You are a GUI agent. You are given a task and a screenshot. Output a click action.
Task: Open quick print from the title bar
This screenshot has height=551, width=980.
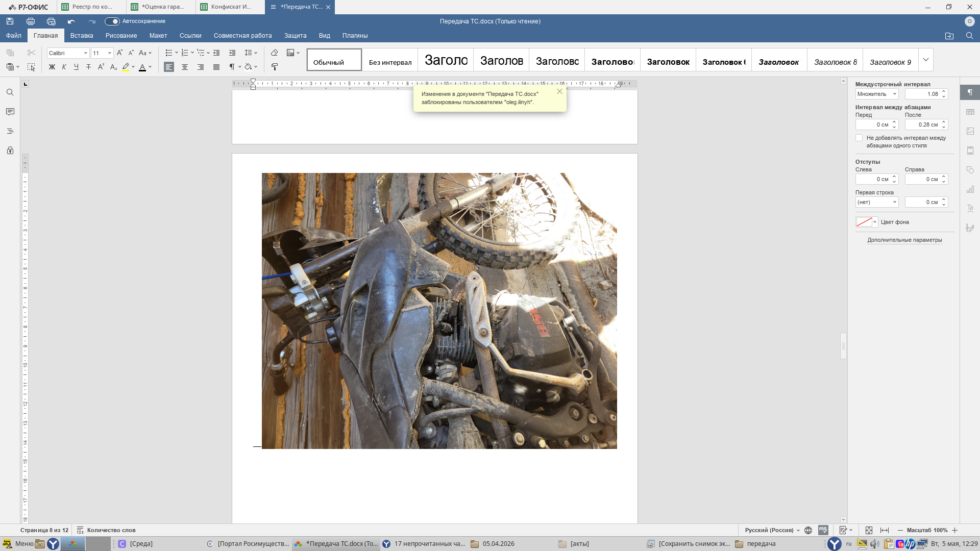(51, 21)
